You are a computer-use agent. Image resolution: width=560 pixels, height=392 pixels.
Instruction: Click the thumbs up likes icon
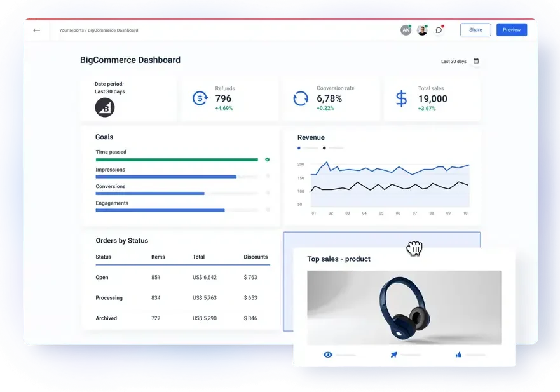[x=458, y=355]
